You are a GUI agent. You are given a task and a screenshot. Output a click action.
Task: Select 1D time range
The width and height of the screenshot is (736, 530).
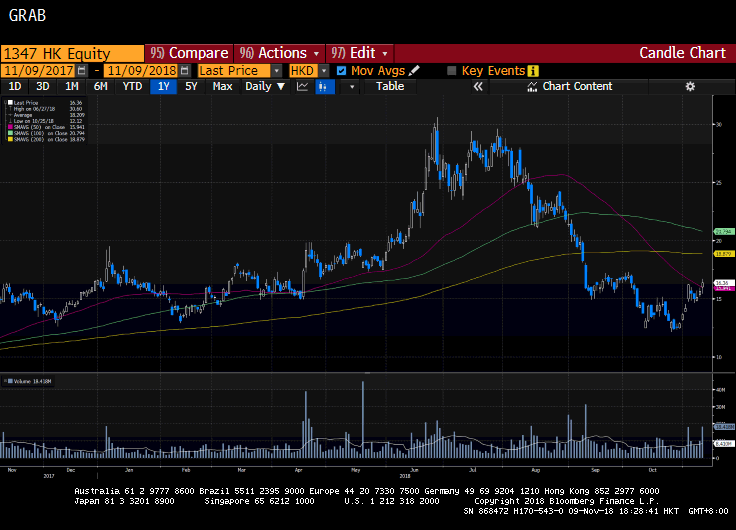(15, 86)
